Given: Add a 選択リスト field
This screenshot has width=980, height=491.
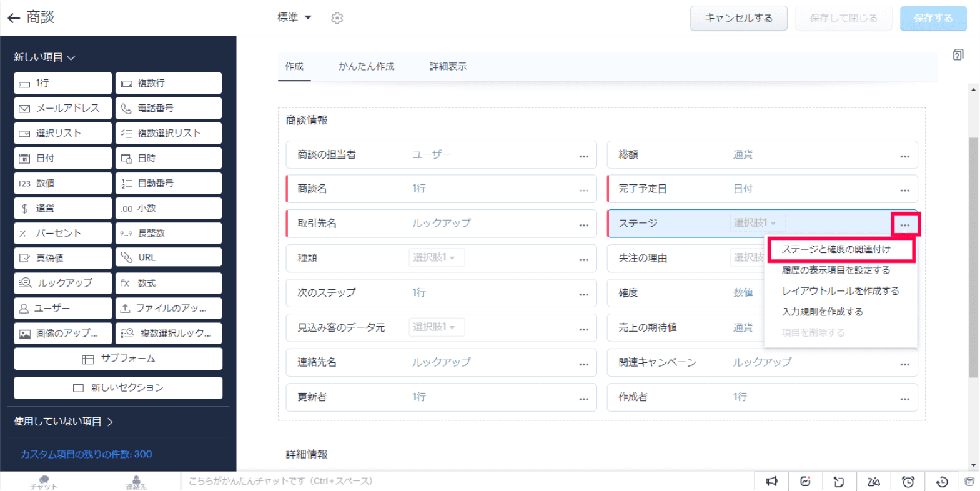Looking at the screenshot, I should [63, 133].
